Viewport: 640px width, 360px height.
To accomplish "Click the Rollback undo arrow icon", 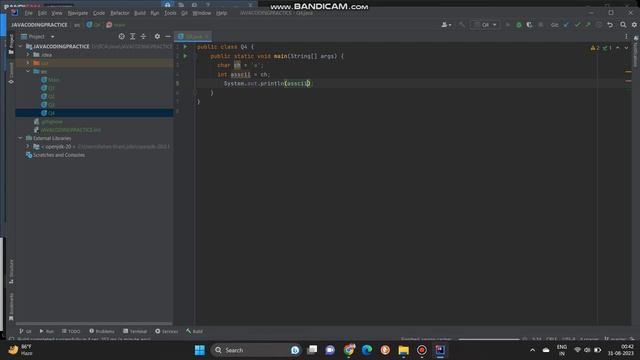I will (610, 25).
